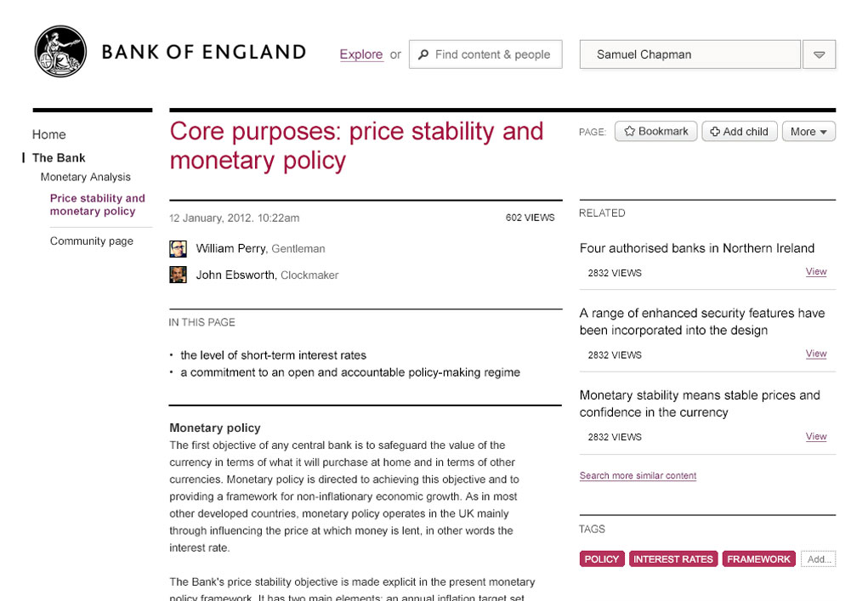Expand the Samuel Chapman user dropdown arrow
868x601 pixels.
coord(819,54)
